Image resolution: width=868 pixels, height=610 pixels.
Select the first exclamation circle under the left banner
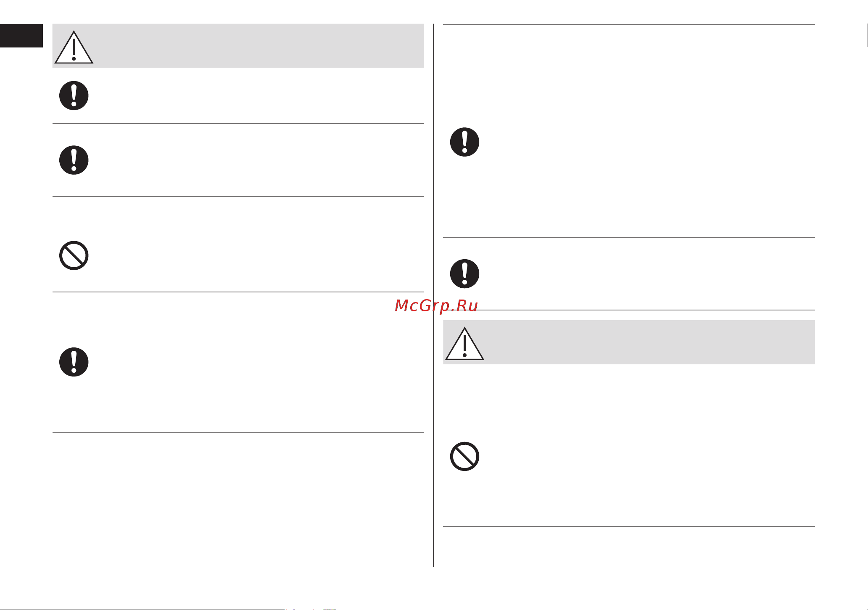[74, 95]
